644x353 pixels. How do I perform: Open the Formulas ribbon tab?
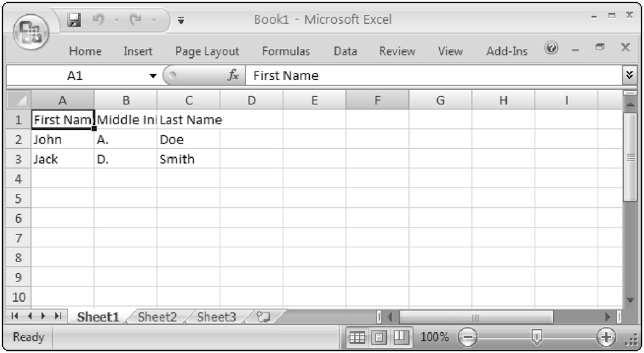point(285,52)
